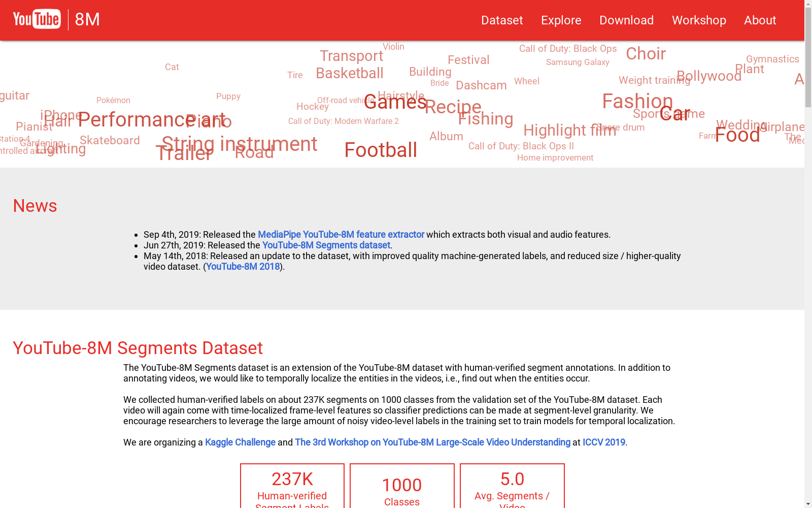
Task: Click the Festival word cloud tag
Action: [468, 60]
